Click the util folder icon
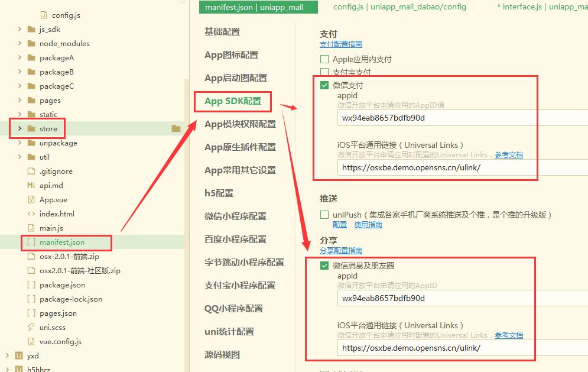This screenshot has width=588, height=372. 31,157
